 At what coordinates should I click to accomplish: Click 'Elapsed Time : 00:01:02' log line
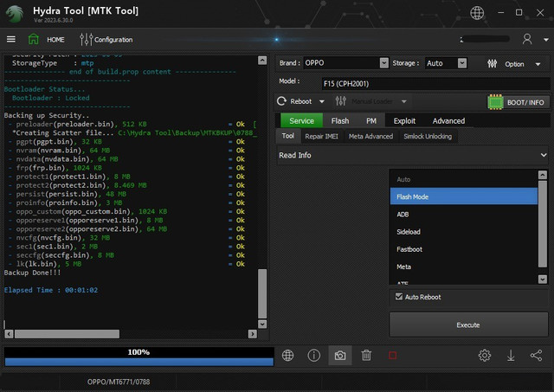tap(51, 290)
